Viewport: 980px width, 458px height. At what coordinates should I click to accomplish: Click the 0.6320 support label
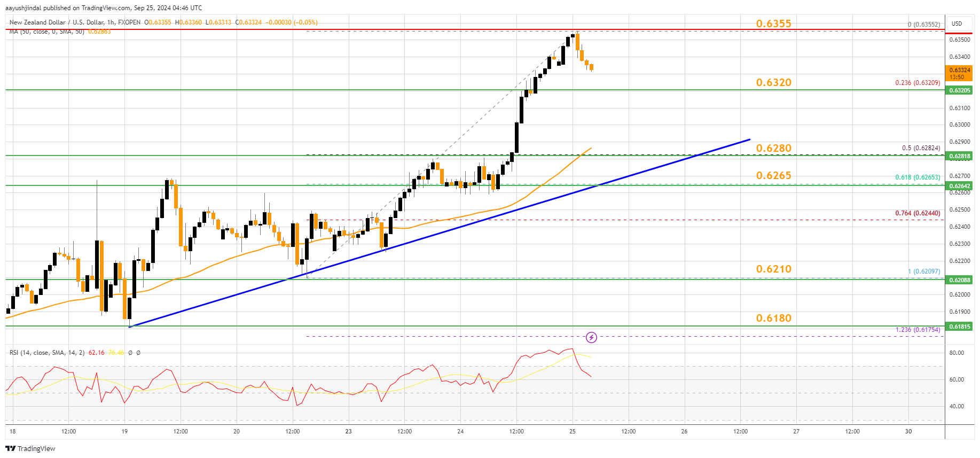(774, 82)
